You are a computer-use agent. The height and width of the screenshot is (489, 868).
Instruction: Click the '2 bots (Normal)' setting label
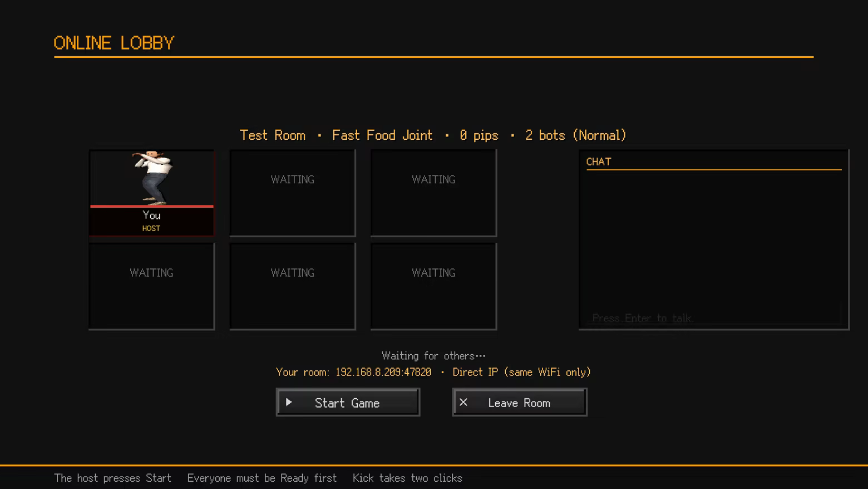click(576, 135)
